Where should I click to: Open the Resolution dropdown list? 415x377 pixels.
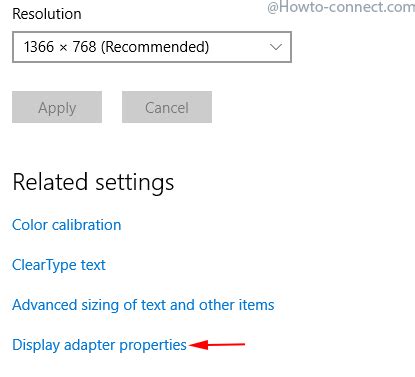(x=152, y=47)
